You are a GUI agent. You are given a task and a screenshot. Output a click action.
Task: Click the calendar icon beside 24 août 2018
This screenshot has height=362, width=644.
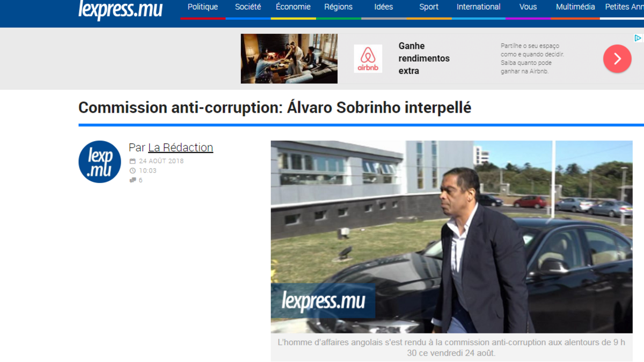pos(133,161)
